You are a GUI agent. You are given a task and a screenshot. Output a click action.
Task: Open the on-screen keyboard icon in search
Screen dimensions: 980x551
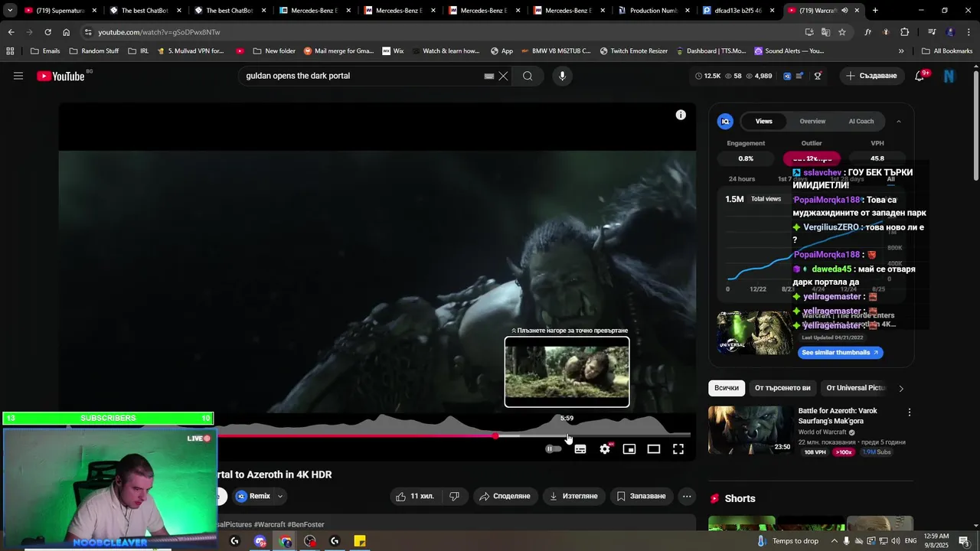click(489, 76)
